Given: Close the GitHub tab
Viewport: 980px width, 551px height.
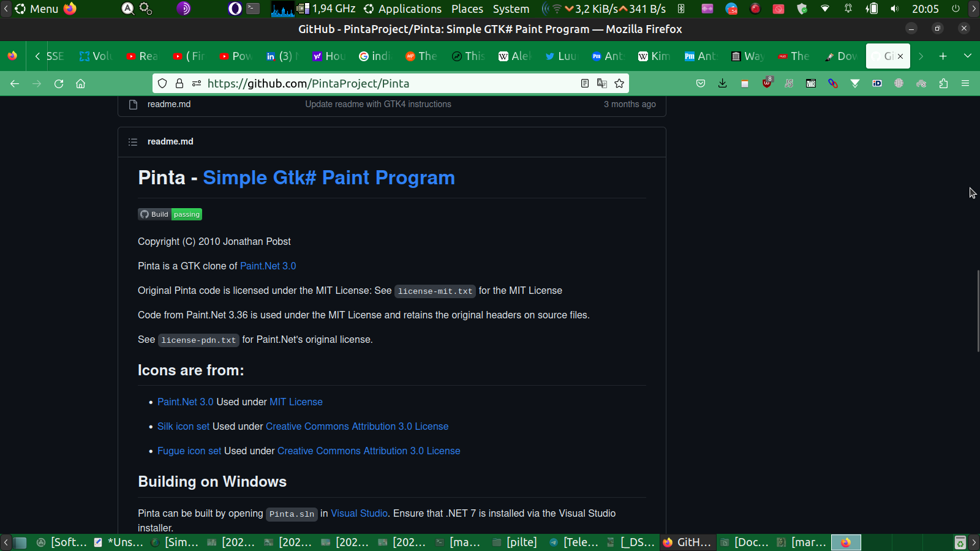Looking at the screenshot, I should [900, 56].
